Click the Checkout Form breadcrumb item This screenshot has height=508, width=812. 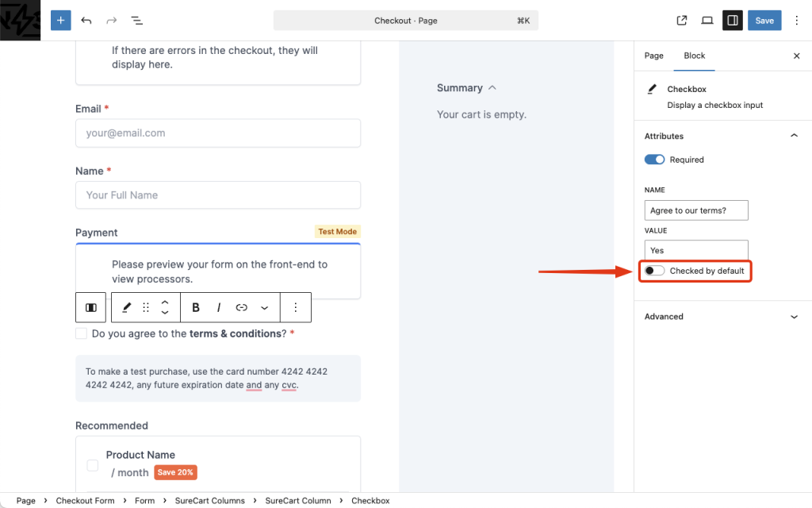(x=85, y=501)
